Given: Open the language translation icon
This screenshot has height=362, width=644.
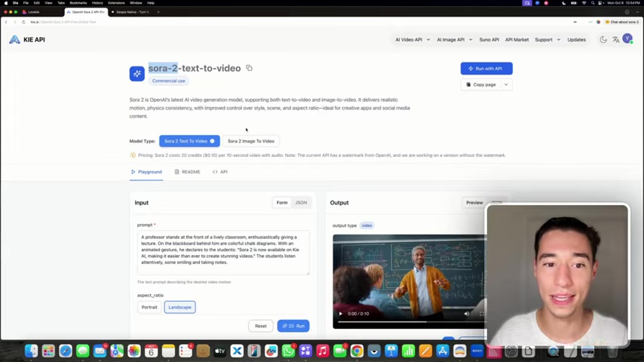Looking at the screenshot, I should coord(615,39).
